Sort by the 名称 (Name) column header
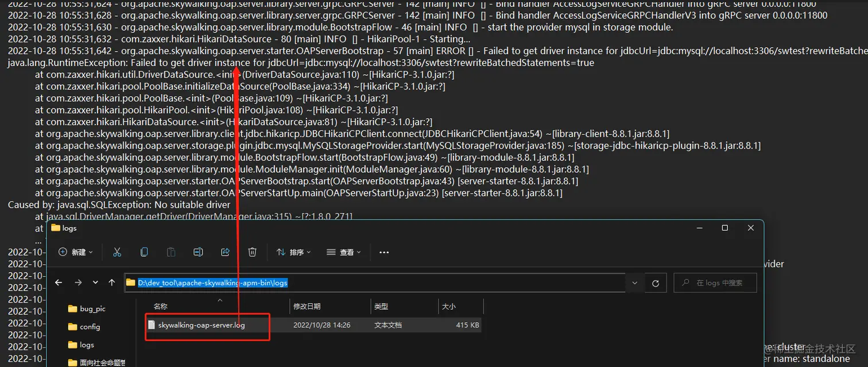Screen dimensions: 868x367 (160, 307)
